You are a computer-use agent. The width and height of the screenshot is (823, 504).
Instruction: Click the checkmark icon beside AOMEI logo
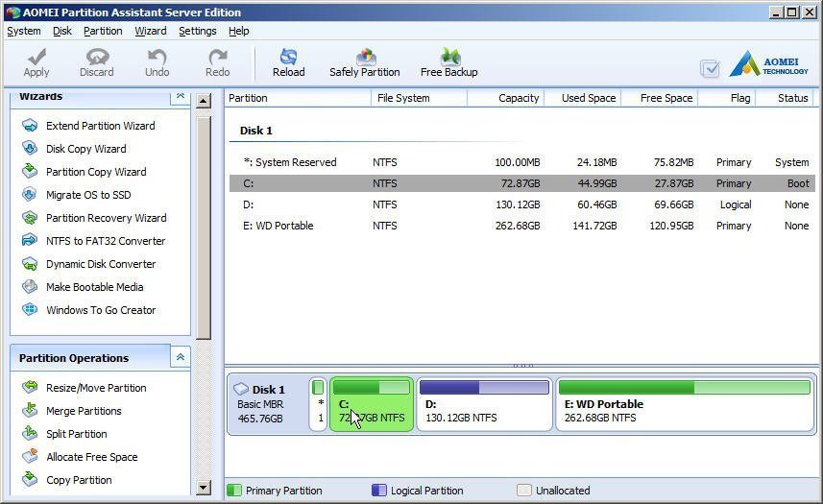coord(710,68)
